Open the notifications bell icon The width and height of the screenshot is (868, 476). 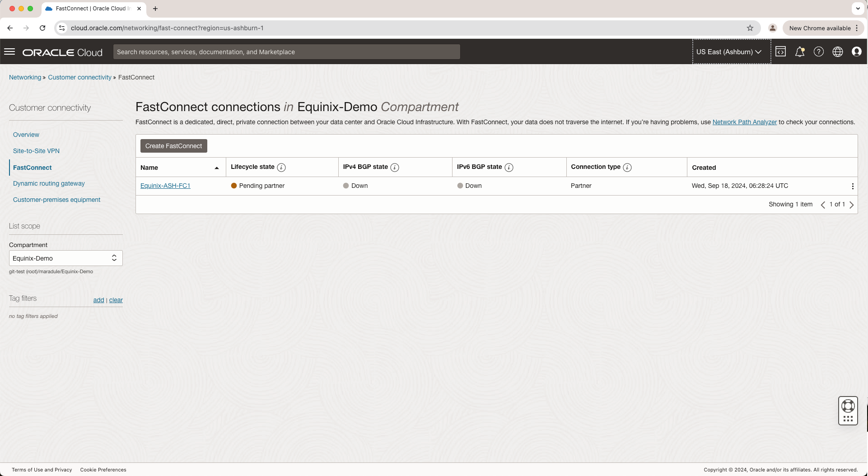(x=799, y=52)
